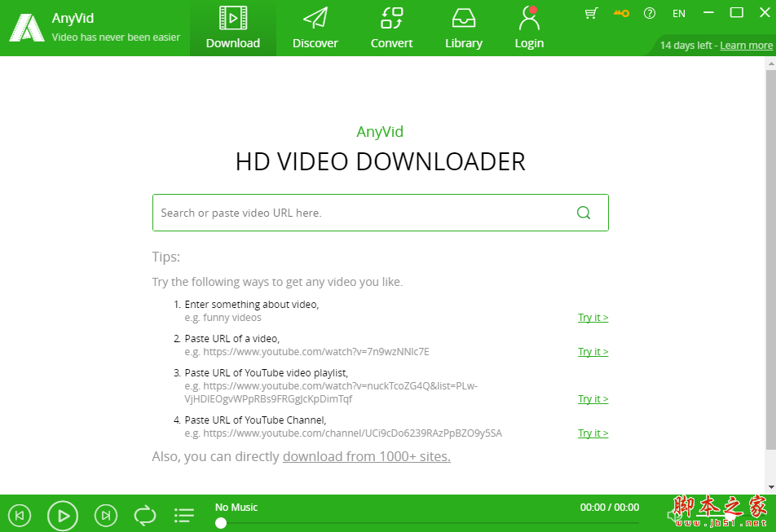The image size is (776, 532).
Task: Open the EN language selector
Action: (678, 13)
